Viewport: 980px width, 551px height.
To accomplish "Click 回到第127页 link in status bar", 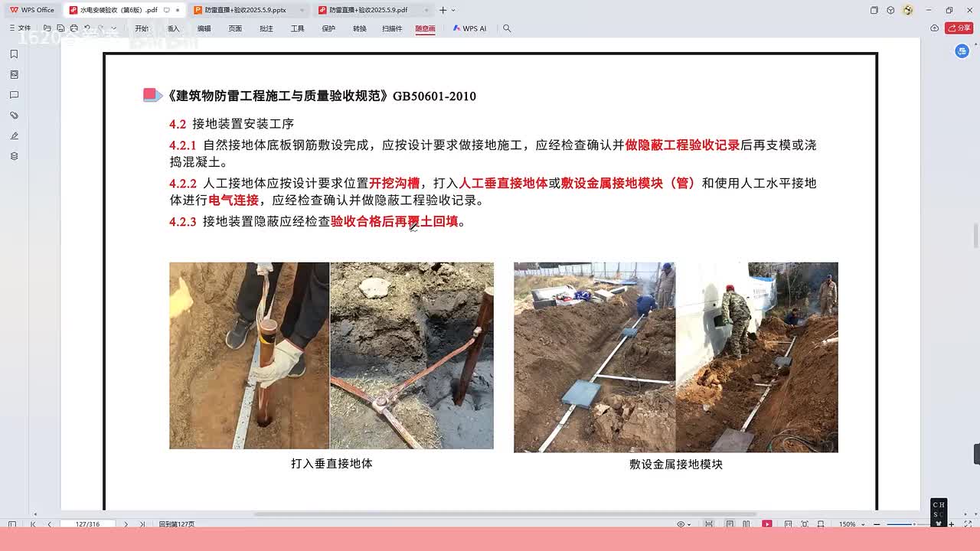I will (x=176, y=524).
